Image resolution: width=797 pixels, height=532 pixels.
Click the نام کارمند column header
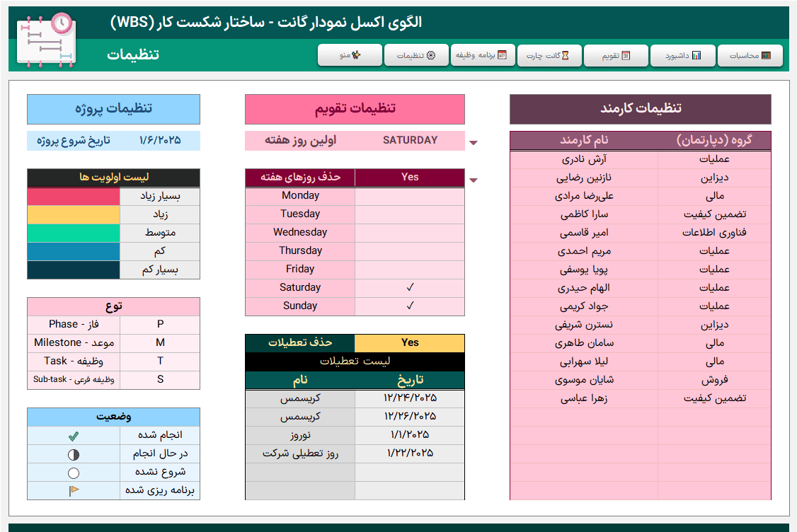tap(584, 140)
